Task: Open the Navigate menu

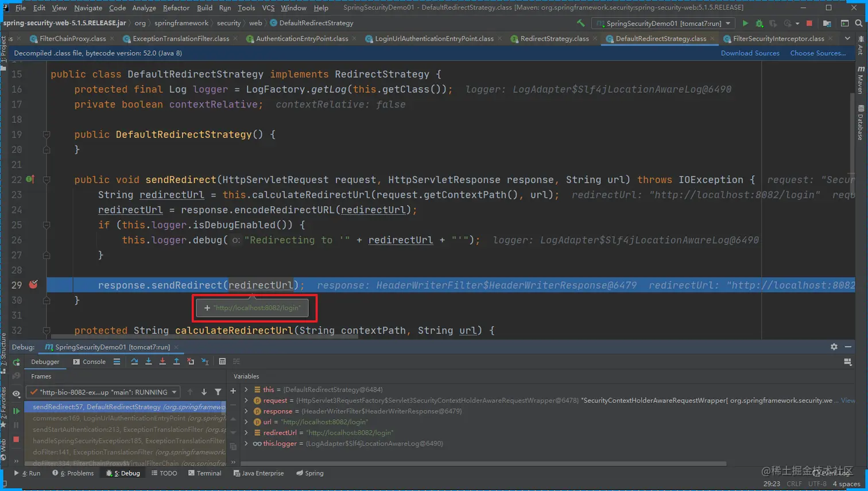Action: tap(88, 8)
